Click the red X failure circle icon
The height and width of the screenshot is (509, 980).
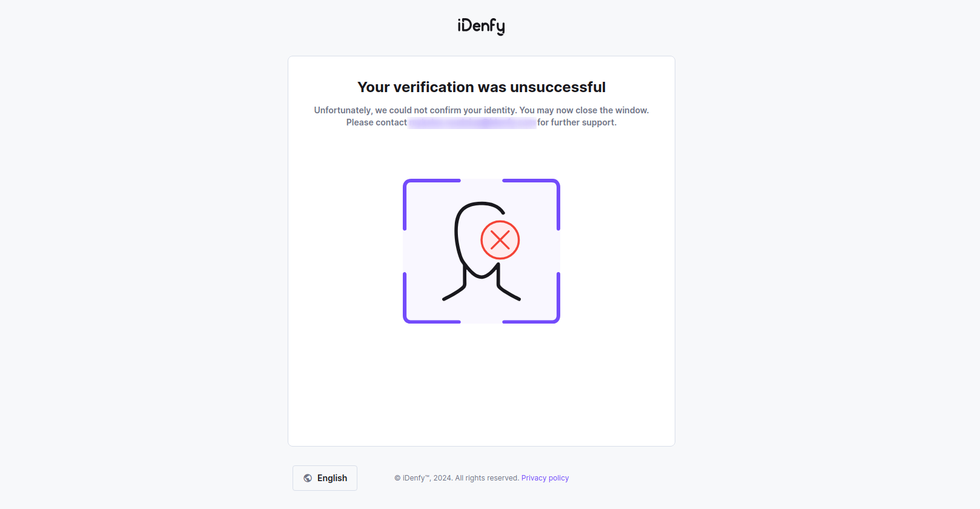pyautogui.click(x=500, y=240)
